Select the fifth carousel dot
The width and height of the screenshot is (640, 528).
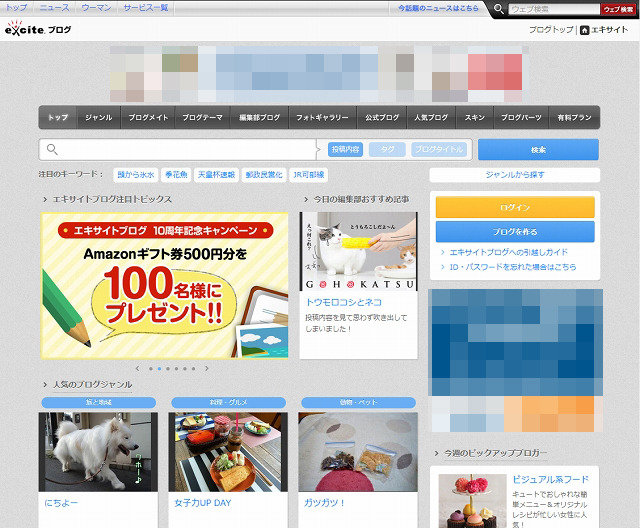click(x=185, y=369)
